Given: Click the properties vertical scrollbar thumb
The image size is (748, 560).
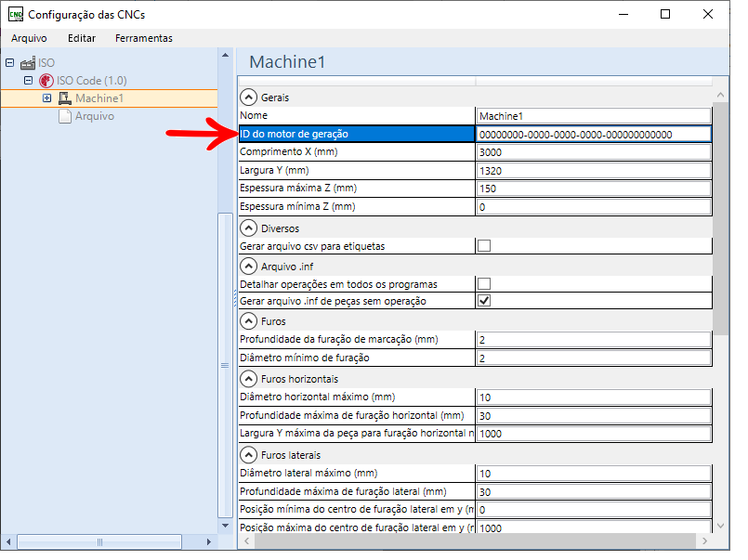Looking at the screenshot, I should pos(720,218).
